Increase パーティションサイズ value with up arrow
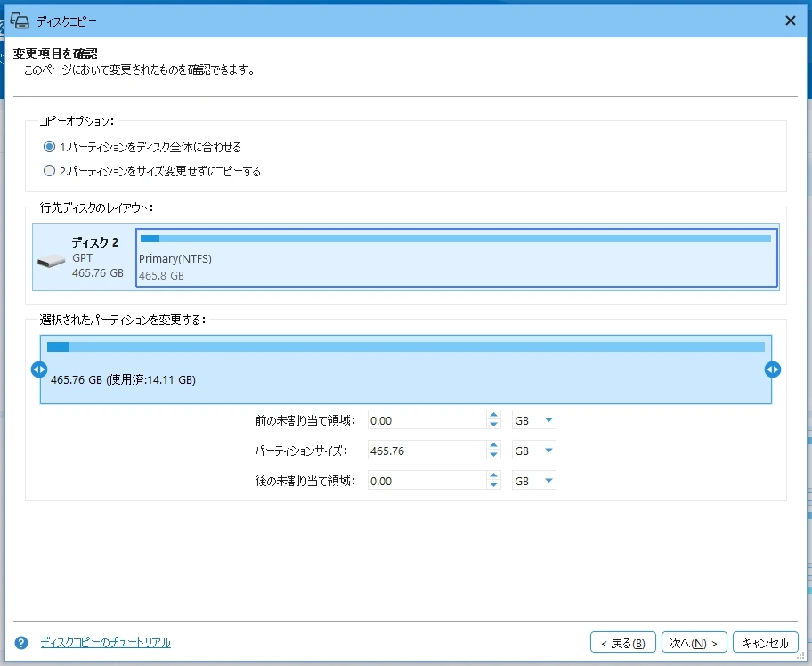The width and height of the screenshot is (812, 666). (x=493, y=445)
